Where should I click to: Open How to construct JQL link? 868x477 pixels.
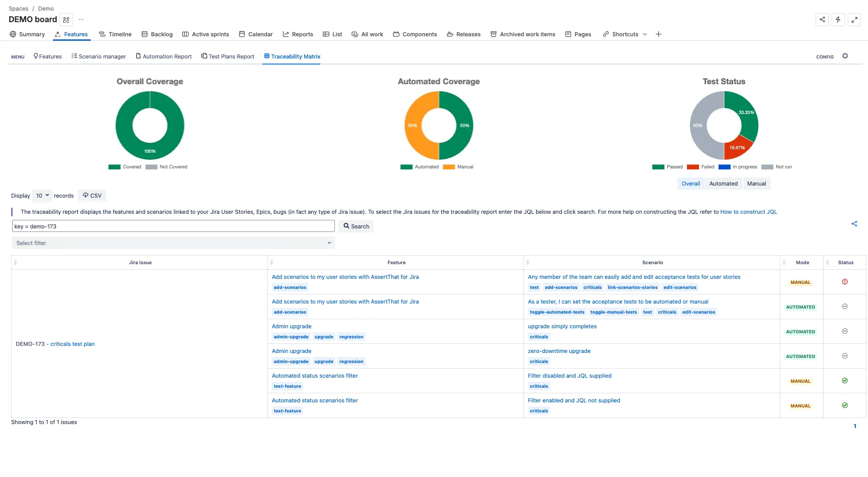click(x=748, y=212)
